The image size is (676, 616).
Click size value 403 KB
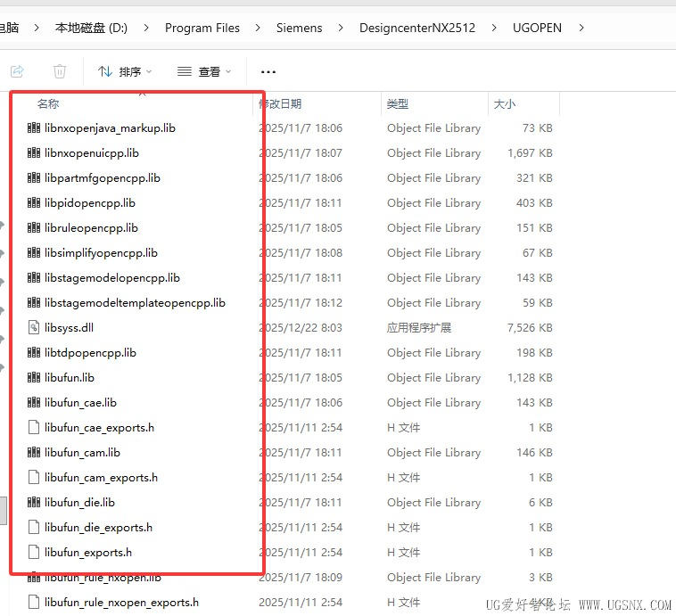[x=534, y=203]
